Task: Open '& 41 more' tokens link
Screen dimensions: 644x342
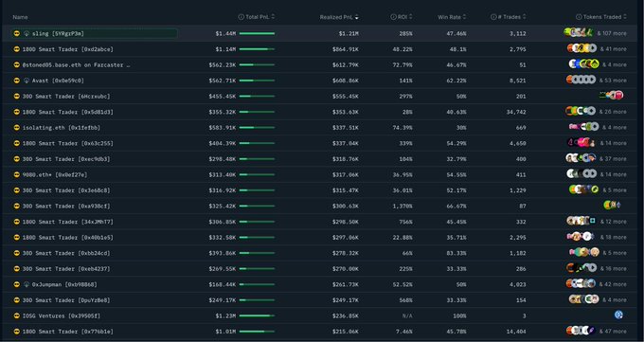Action: tap(613, 49)
